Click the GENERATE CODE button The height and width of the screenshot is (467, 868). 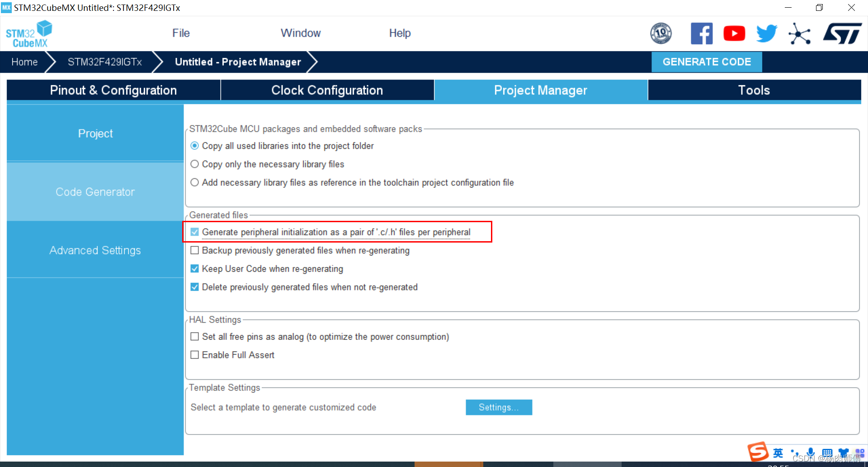pos(707,62)
